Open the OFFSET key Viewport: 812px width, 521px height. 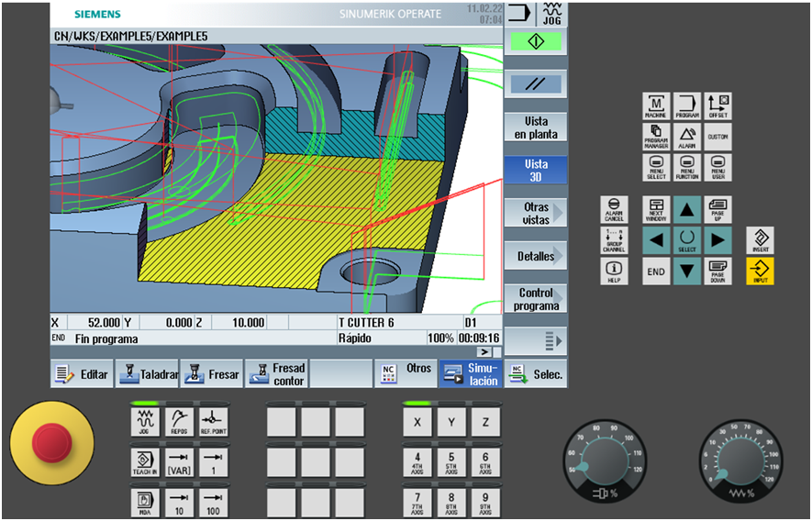click(x=718, y=106)
